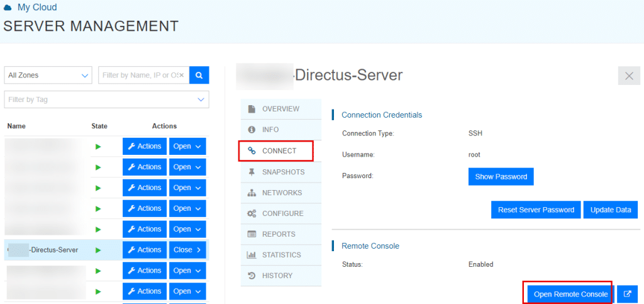Open the Snapshots tab
644x304 pixels.
coord(281,172)
